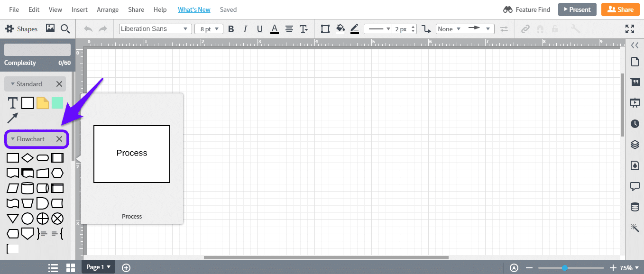644x274 pixels.
Task: Open the font family dropdown
Action: [155, 28]
